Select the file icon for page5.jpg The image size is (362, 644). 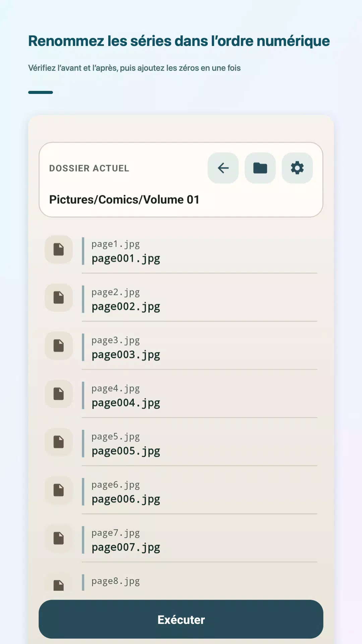[59, 442]
